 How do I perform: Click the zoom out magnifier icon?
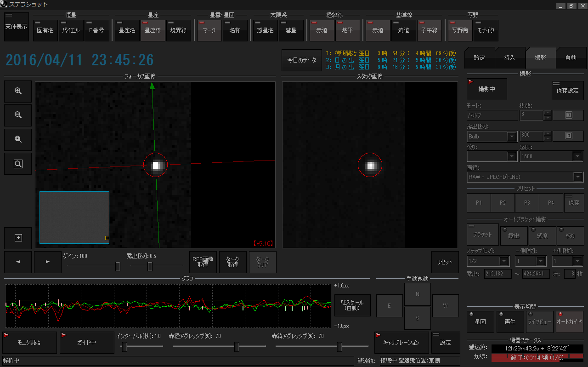pos(18,115)
